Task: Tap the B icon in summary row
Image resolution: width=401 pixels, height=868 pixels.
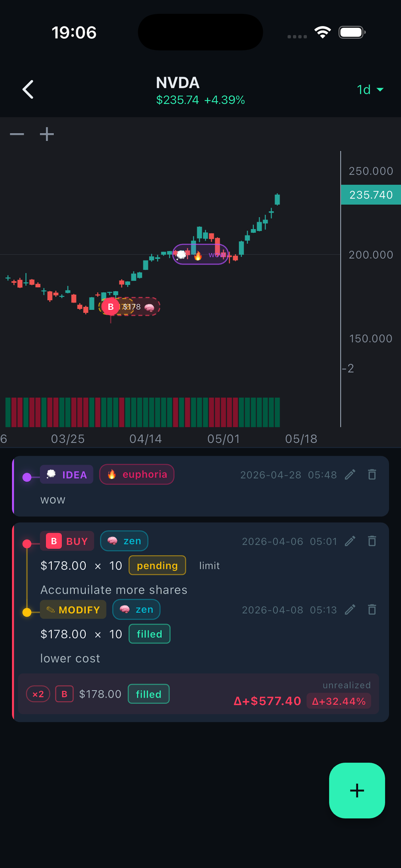Action: tap(64, 694)
